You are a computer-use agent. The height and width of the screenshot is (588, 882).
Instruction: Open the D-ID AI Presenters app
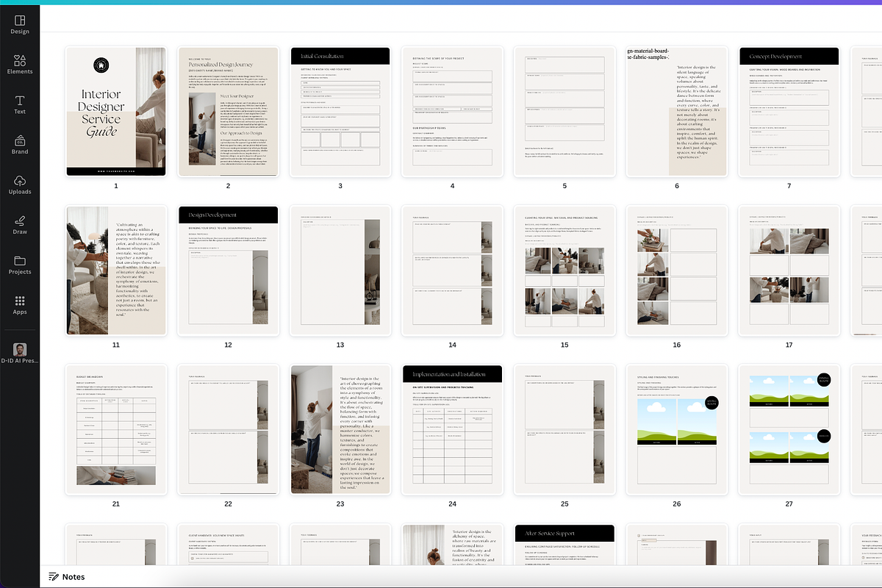(x=20, y=354)
